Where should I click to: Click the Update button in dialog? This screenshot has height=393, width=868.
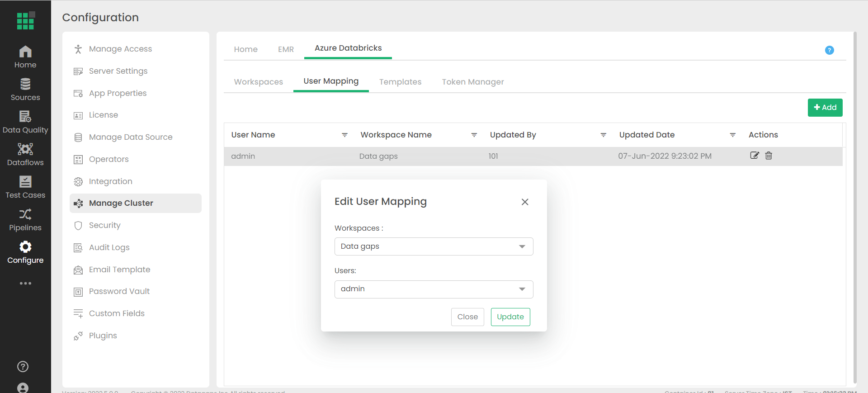click(510, 317)
